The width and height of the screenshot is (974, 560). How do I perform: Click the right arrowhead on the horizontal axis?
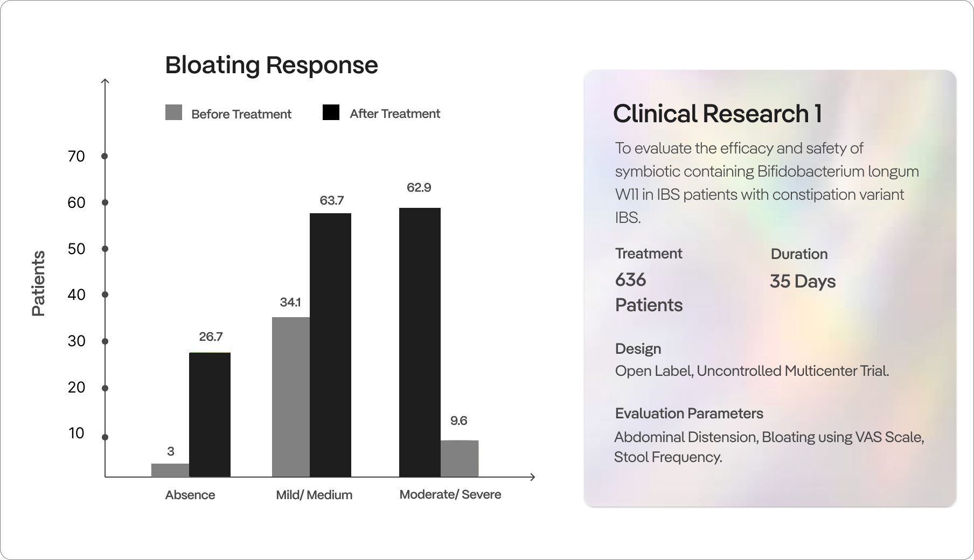pos(532,477)
